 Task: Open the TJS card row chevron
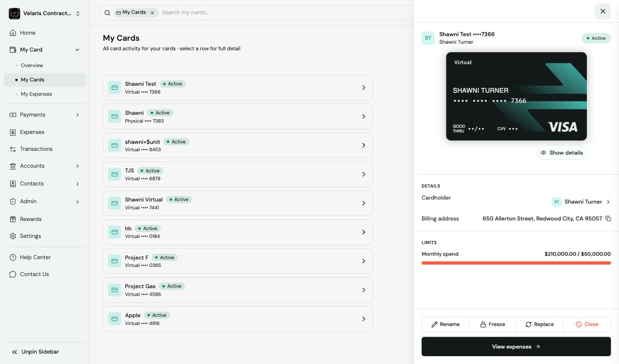(x=364, y=174)
